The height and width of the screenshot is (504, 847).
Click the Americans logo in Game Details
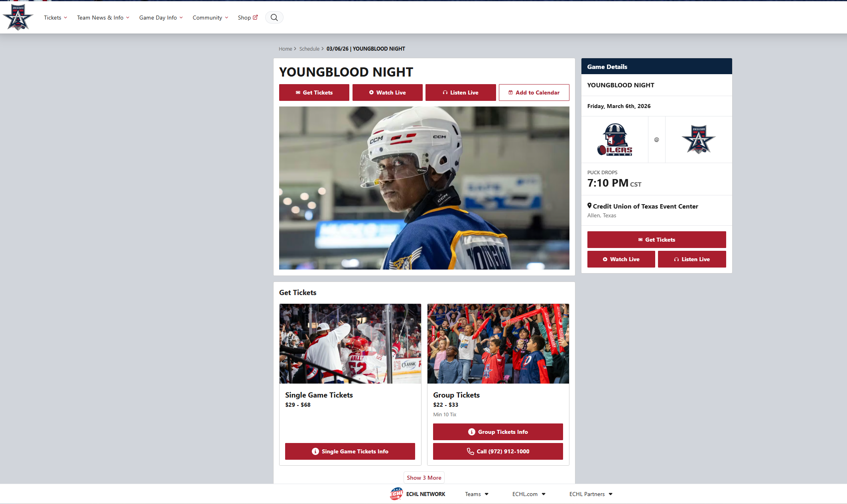699,140
